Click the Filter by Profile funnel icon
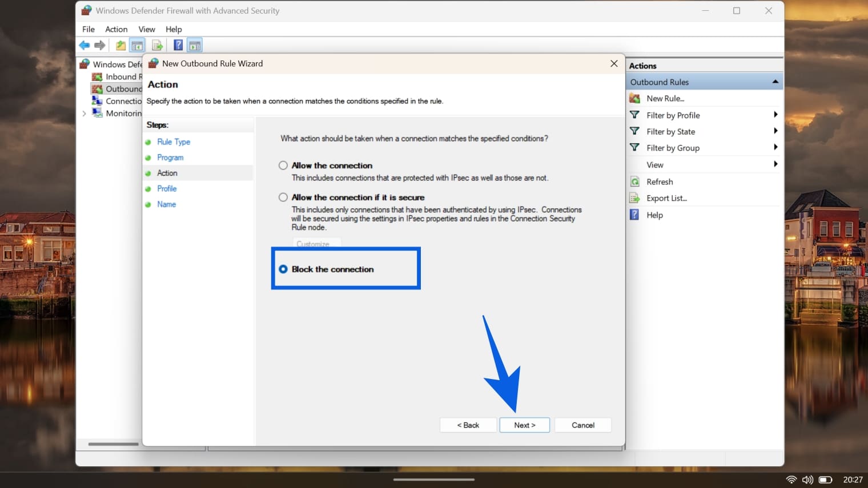Image resolution: width=868 pixels, height=488 pixels. [x=634, y=115]
